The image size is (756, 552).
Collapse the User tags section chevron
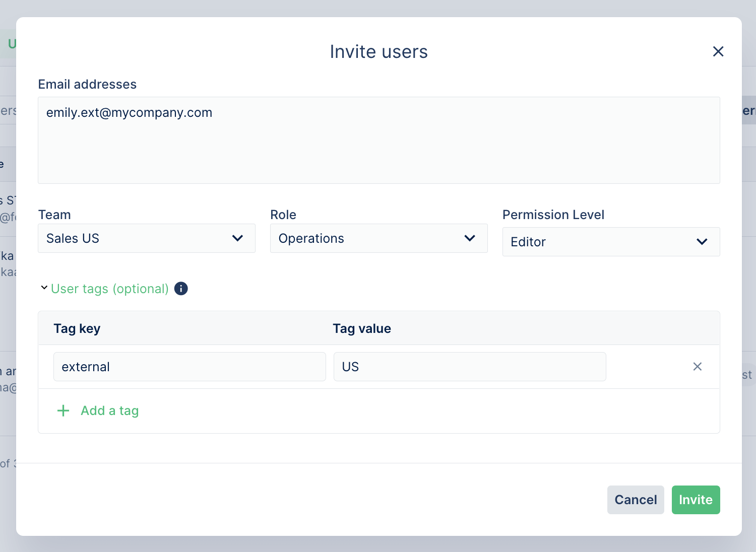click(44, 288)
